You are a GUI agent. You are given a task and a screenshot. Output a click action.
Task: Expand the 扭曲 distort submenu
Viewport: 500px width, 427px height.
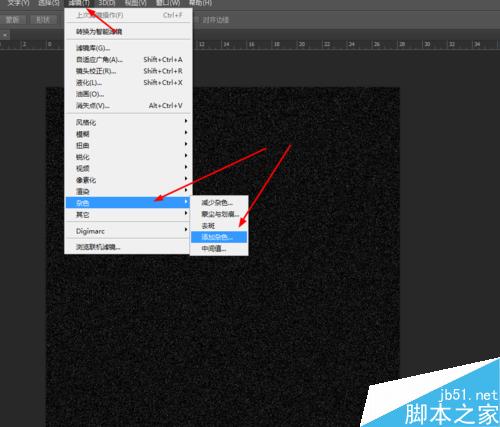click(x=128, y=145)
